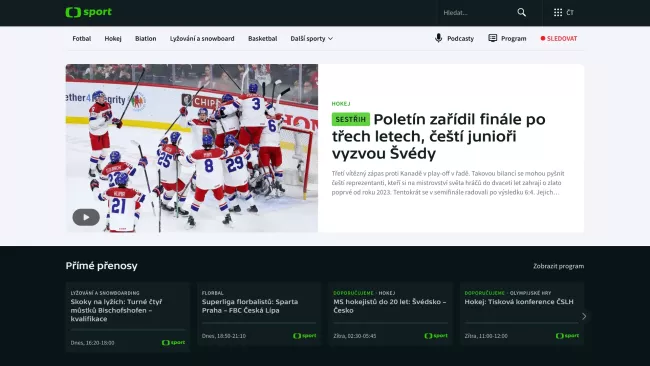Open the Program link in navigation
Image resolution: width=650 pixels, height=366 pixels.
coord(514,39)
